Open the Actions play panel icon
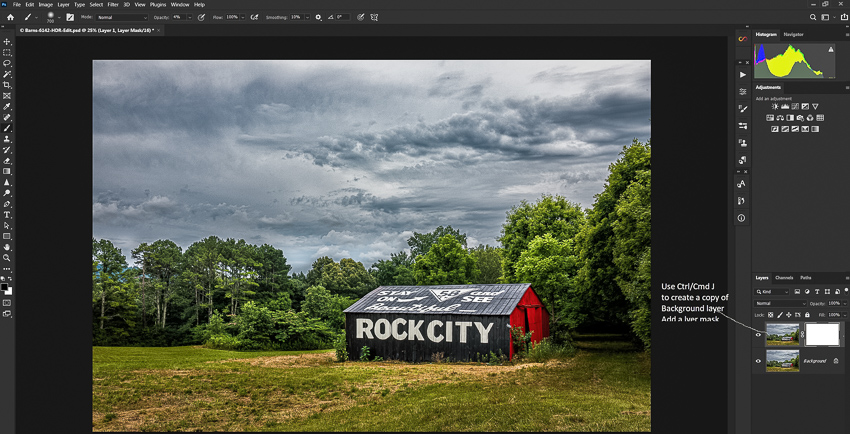850x434 pixels. pyautogui.click(x=742, y=75)
